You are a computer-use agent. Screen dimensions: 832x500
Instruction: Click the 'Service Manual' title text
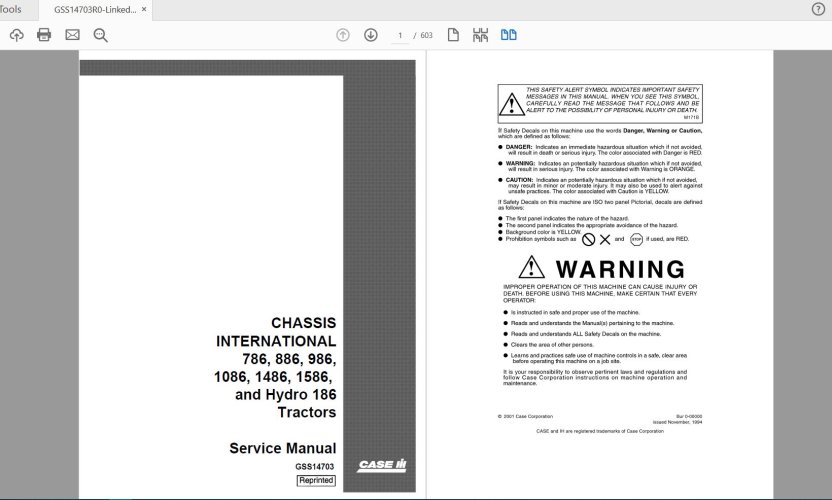[x=282, y=448]
